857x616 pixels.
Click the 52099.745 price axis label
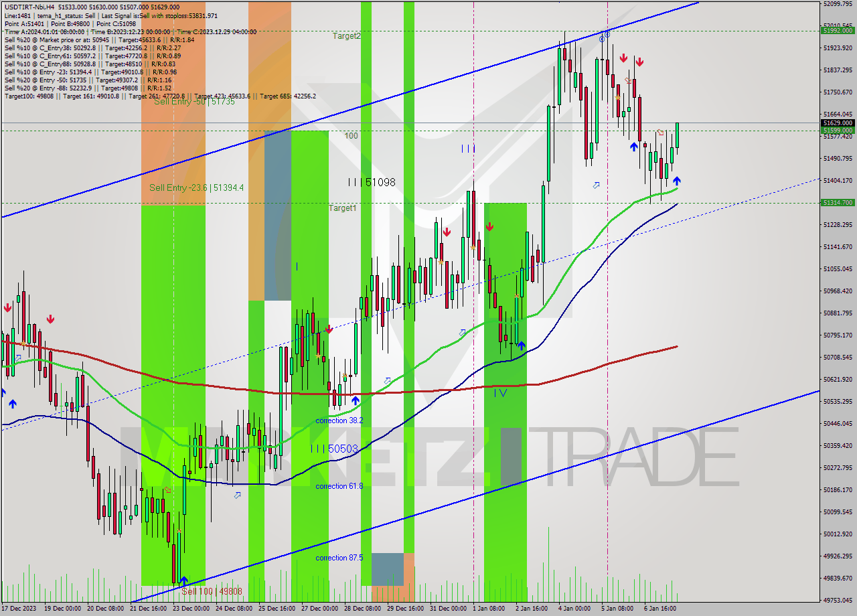point(838,4)
